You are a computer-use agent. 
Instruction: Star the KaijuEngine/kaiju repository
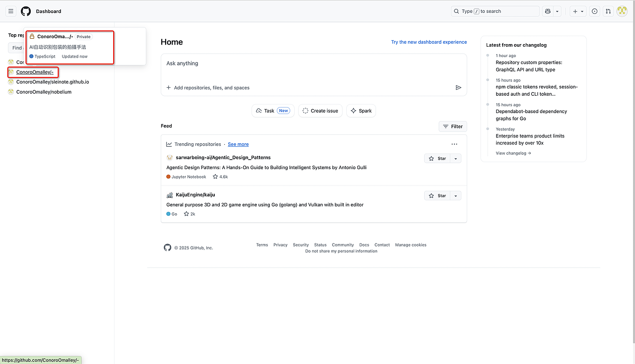point(437,196)
